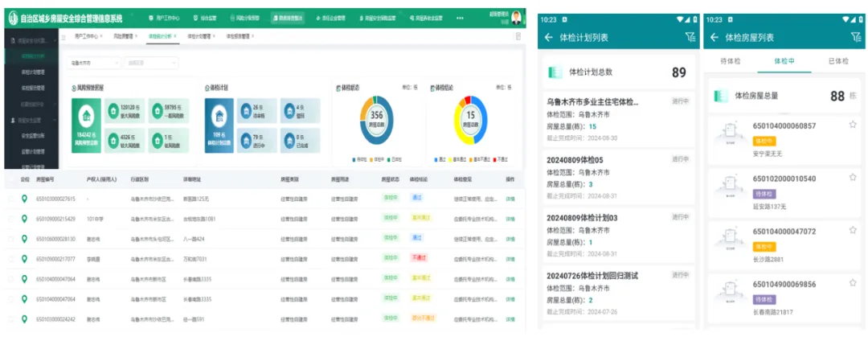Select 体检计划管理 in the left sidebar
868x345 pixels.
click(x=33, y=72)
